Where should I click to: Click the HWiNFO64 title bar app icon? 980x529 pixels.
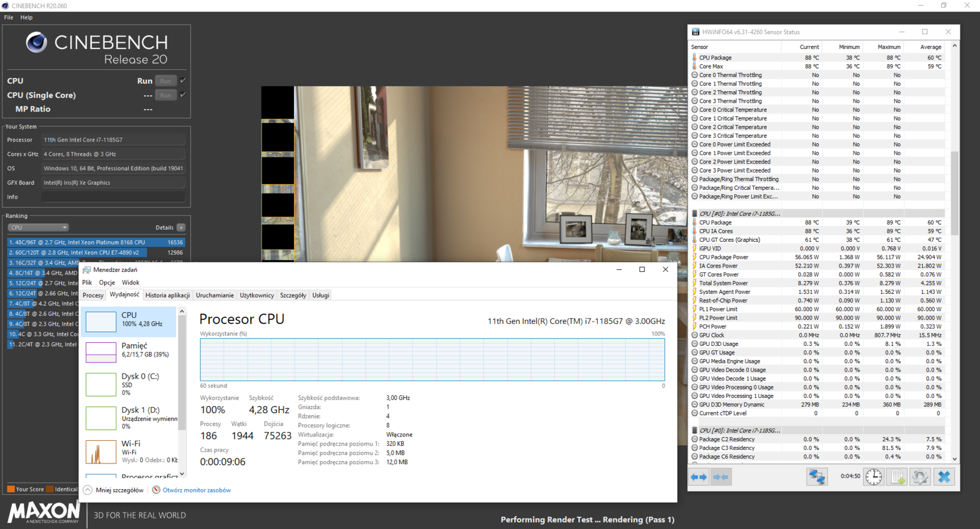[695, 32]
